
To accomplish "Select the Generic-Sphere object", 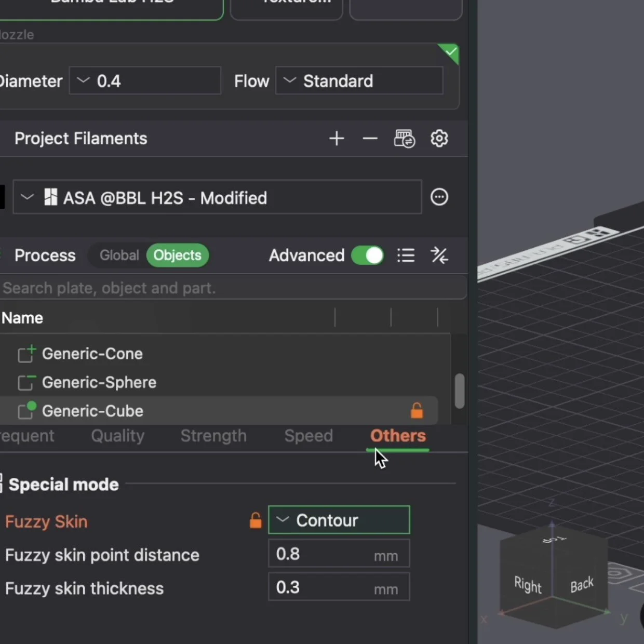I will point(99,382).
